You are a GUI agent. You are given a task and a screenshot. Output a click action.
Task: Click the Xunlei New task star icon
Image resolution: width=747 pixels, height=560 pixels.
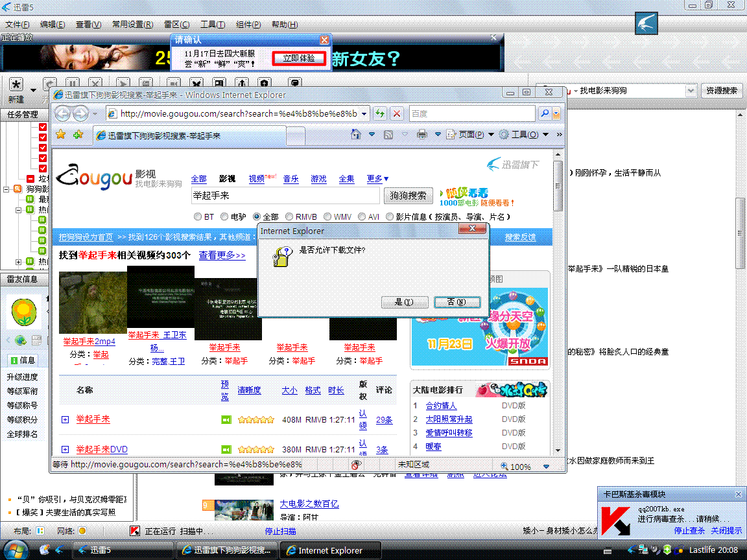coord(16,85)
